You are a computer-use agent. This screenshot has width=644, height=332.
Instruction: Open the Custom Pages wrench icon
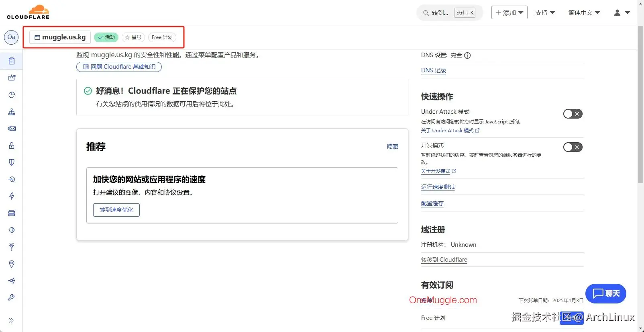[12, 297]
